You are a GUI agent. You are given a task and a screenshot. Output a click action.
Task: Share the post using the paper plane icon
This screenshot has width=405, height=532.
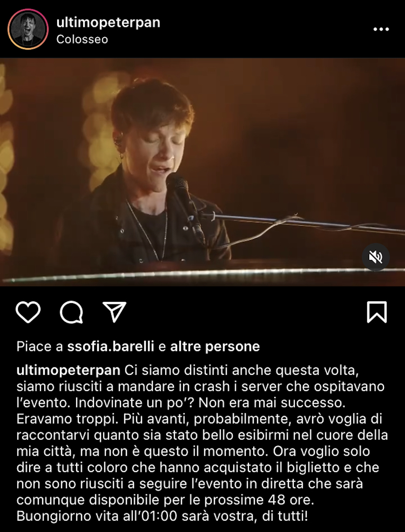114,312
